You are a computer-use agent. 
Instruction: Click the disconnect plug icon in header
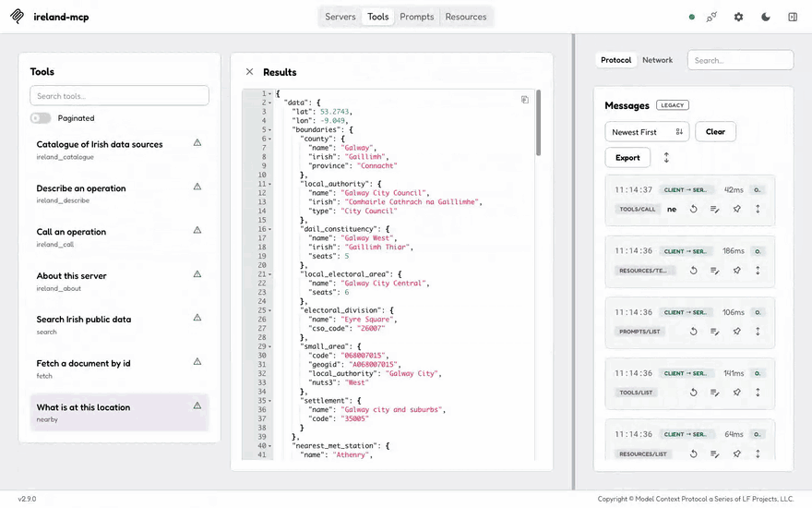[712, 18]
